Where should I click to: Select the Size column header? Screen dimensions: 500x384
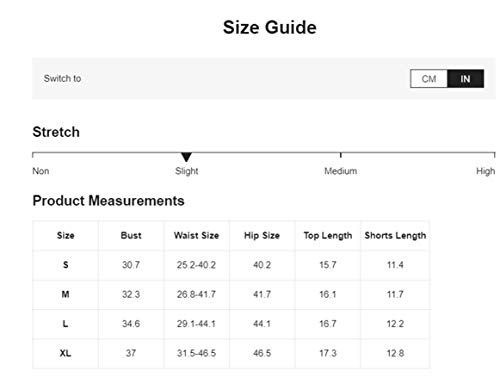point(65,235)
